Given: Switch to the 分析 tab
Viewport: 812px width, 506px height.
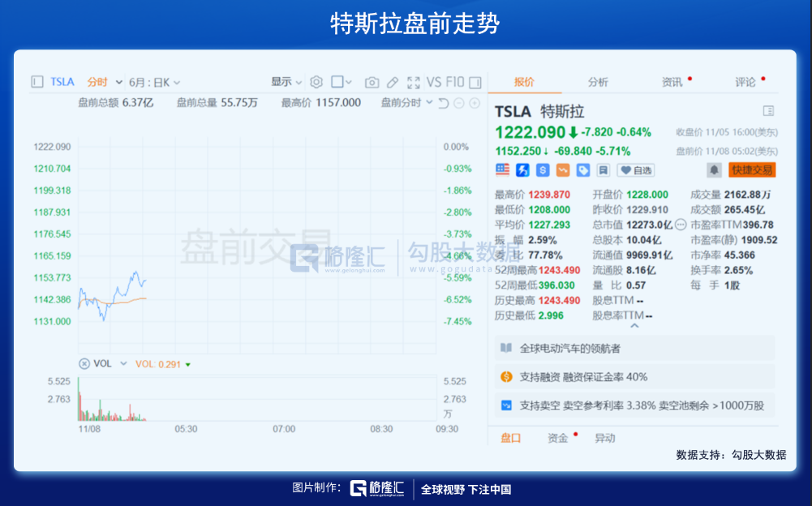Looking at the screenshot, I should click(x=598, y=82).
